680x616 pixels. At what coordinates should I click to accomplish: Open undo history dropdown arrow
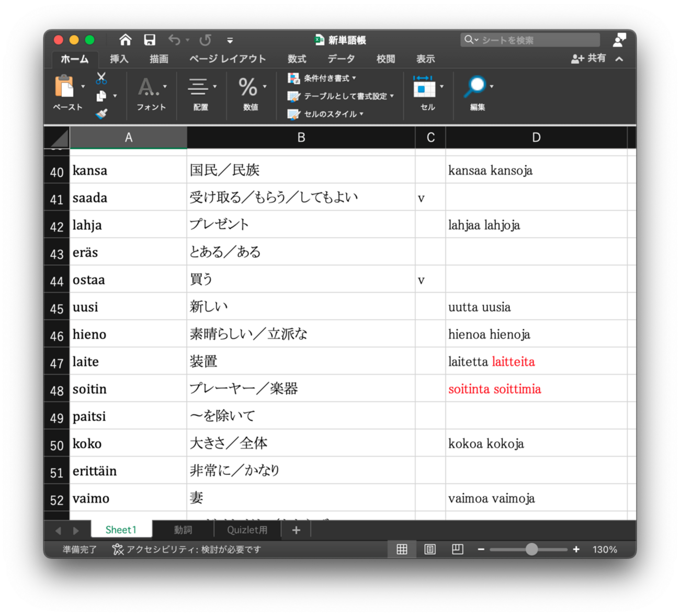coord(187,40)
